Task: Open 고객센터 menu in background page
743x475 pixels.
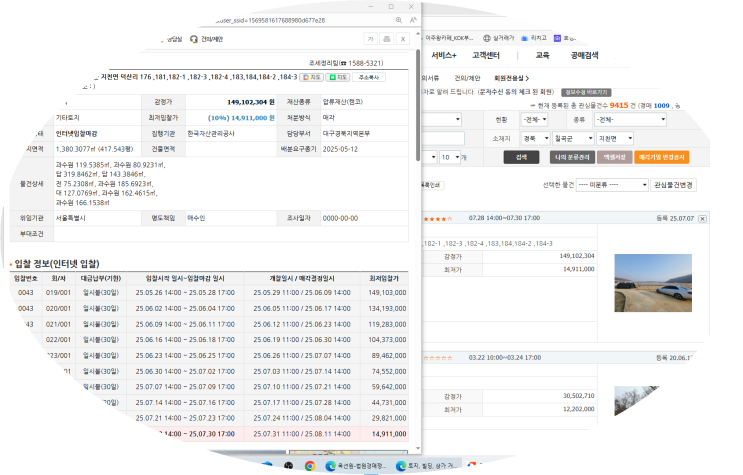Action: (486, 55)
